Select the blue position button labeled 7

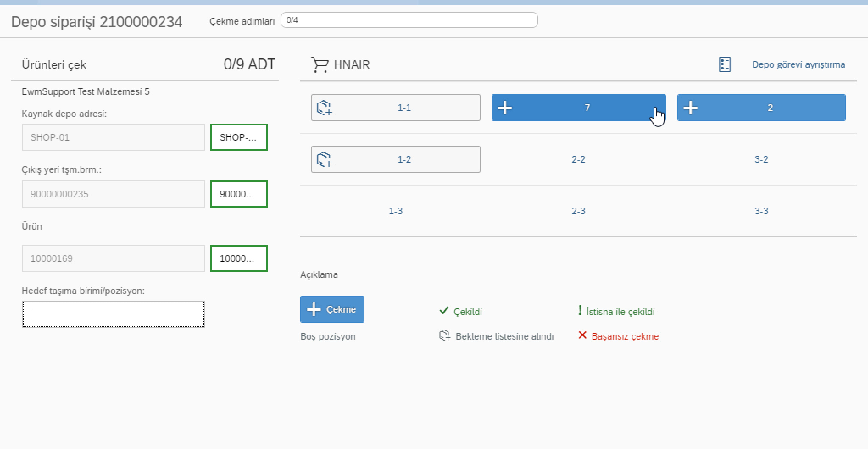(x=578, y=108)
